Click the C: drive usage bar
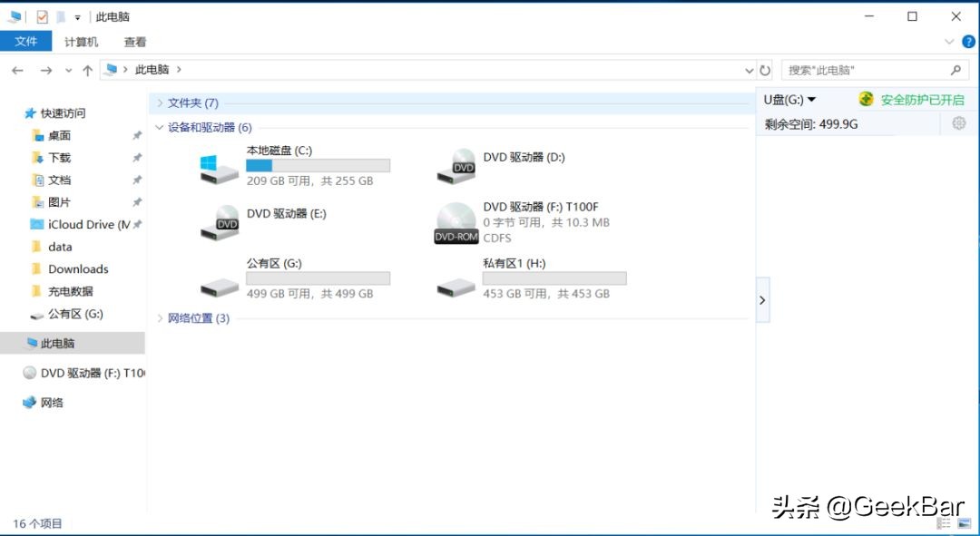The image size is (980, 536). [x=318, y=166]
